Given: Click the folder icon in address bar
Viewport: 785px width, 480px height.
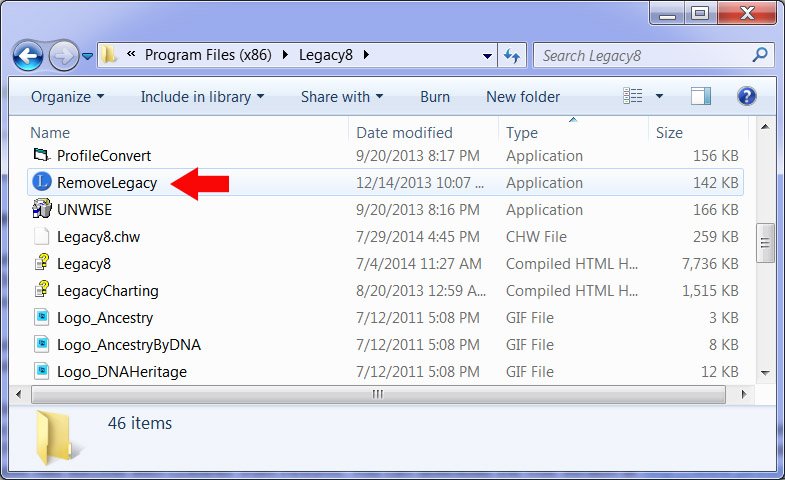Looking at the screenshot, I should (108, 55).
